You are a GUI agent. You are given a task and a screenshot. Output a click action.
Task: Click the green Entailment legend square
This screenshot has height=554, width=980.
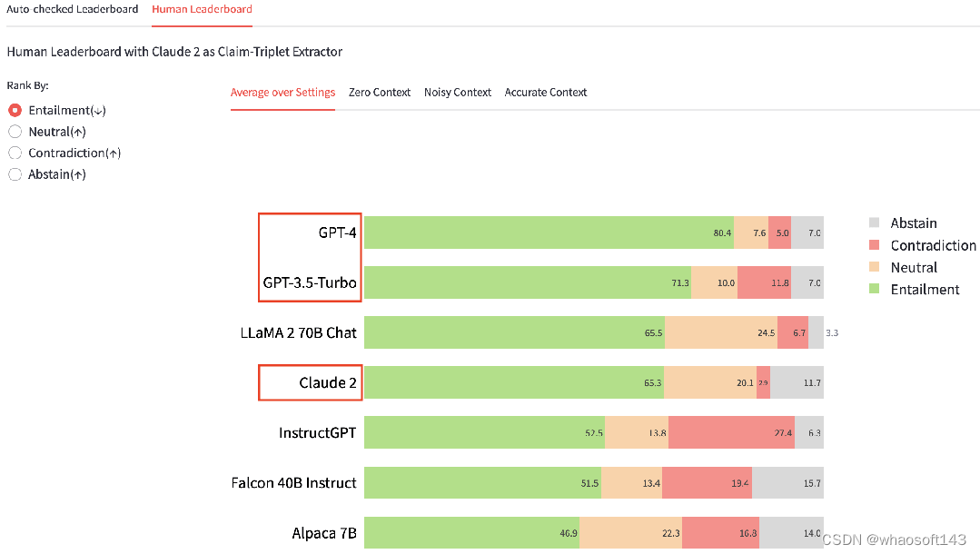click(x=876, y=290)
